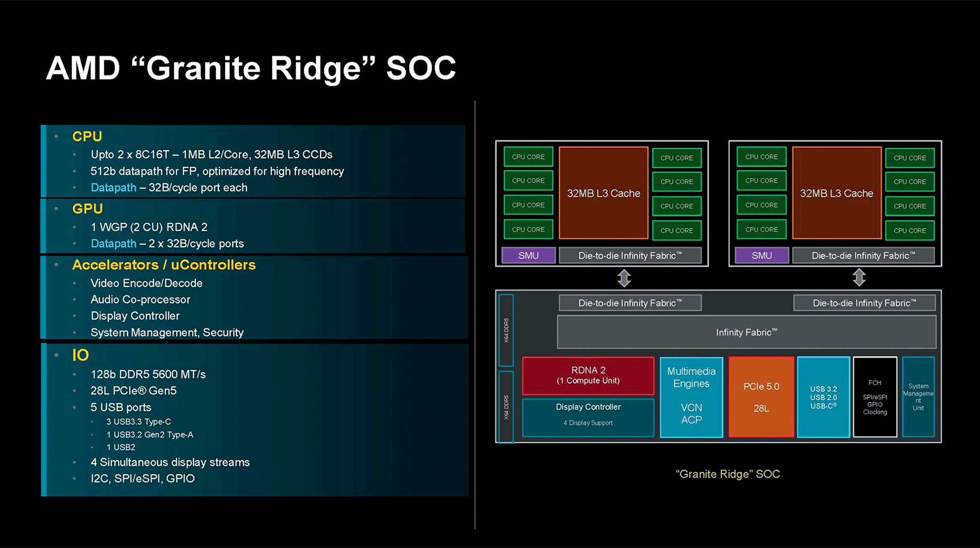The width and height of the screenshot is (980, 548).
Task: Select the Display Controller 4 Display Support block
Action: point(588,417)
